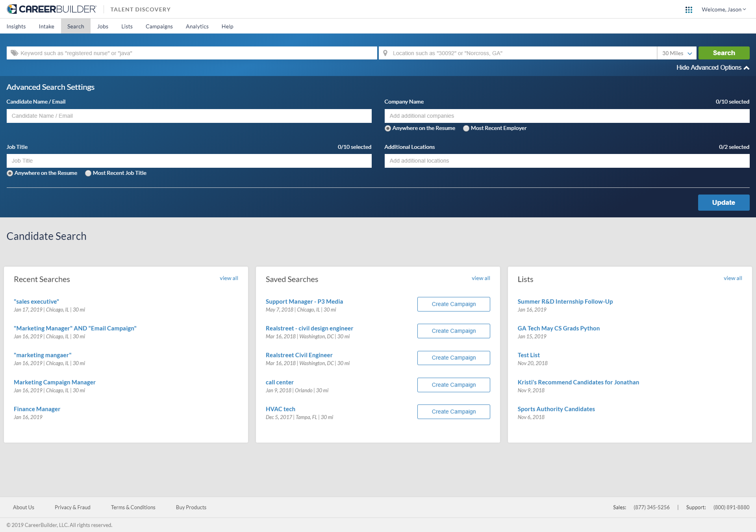Click the Job Title input field
The height and width of the screenshot is (532, 756).
(x=189, y=161)
